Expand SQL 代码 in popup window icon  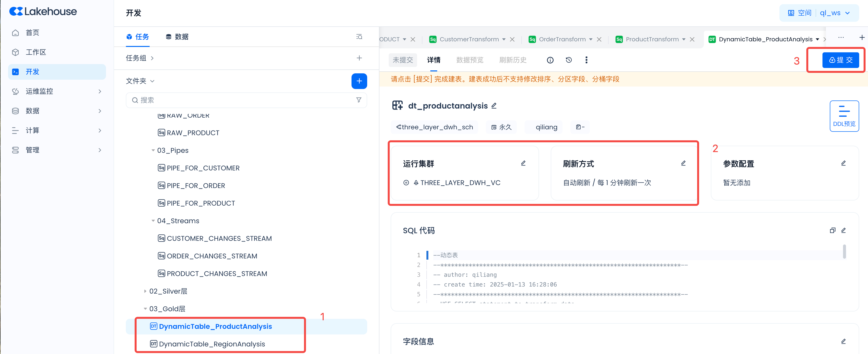pyautogui.click(x=832, y=230)
